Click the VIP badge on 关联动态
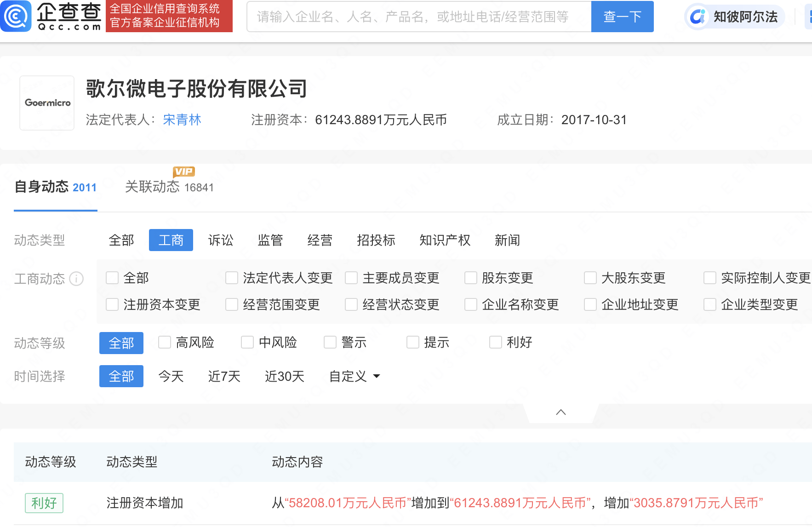The width and height of the screenshot is (812, 527). (184, 172)
